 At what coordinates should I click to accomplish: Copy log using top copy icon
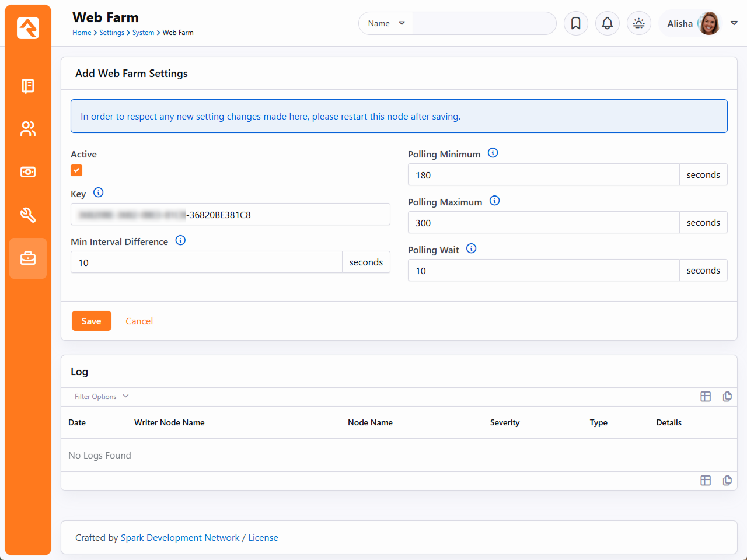[x=727, y=397]
